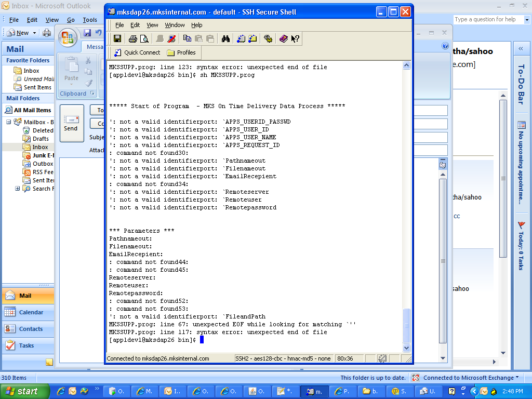Open Print Preview in SSH toolbar
This screenshot has height=399, width=532.
click(x=144, y=38)
